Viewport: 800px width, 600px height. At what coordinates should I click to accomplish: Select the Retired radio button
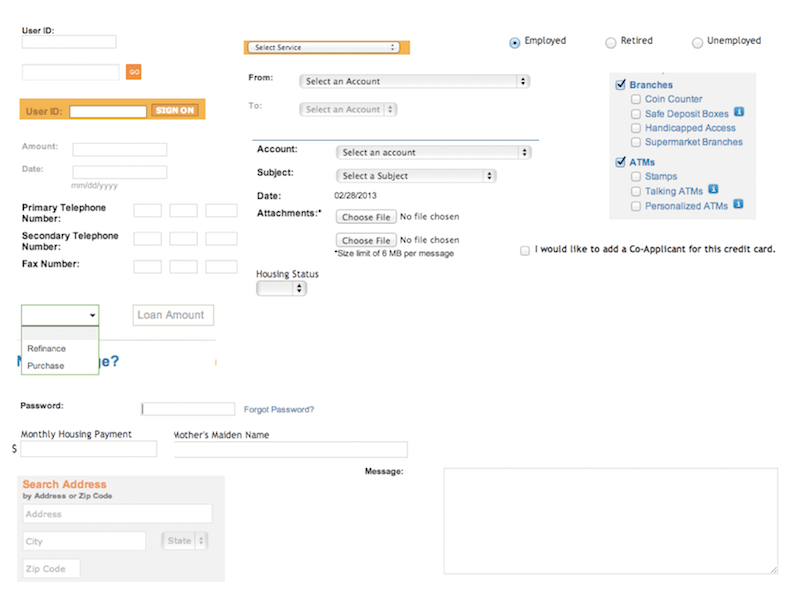pos(610,41)
